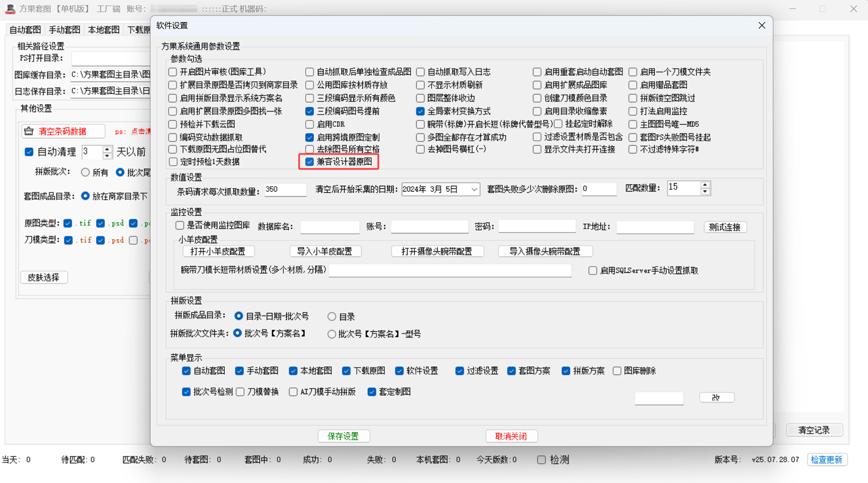Toggle 启用跨境原图定制 checkbox
Viewport: 868px width, 483px height.
pyautogui.click(x=310, y=137)
